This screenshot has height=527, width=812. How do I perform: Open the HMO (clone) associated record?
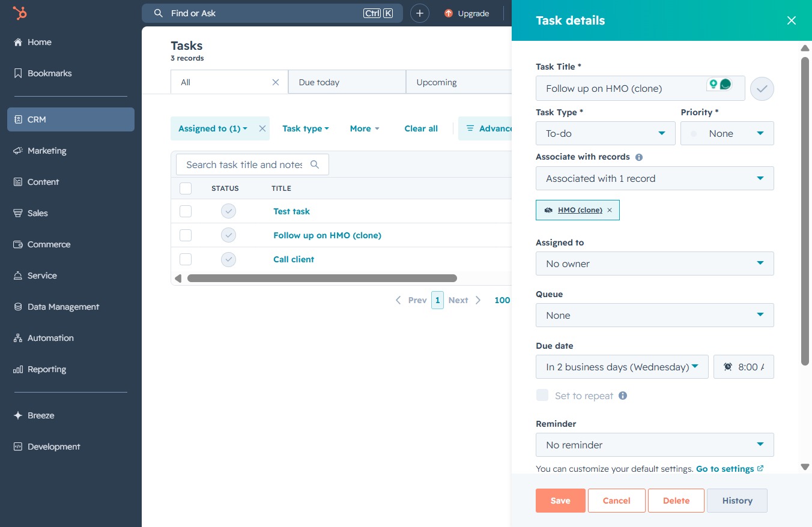click(x=580, y=210)
